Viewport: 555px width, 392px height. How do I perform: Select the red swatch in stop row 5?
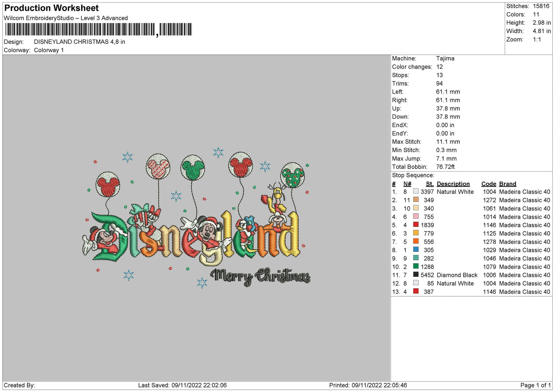(x=416, y=225)
